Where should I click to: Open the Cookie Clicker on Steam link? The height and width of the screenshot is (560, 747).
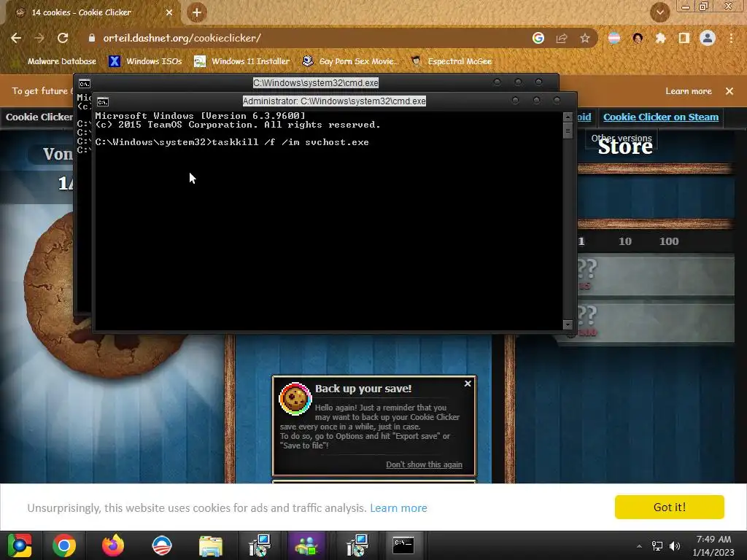point(661,117)
